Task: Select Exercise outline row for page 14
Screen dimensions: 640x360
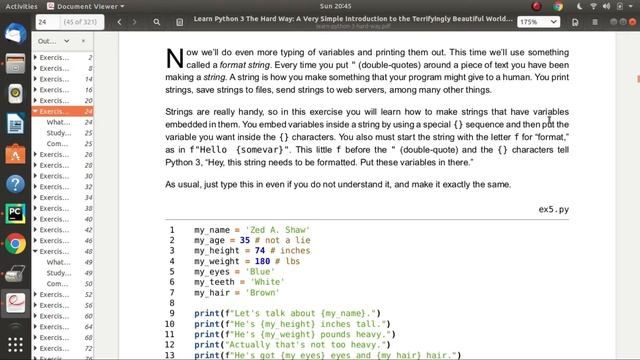Action: pos(63,79)
